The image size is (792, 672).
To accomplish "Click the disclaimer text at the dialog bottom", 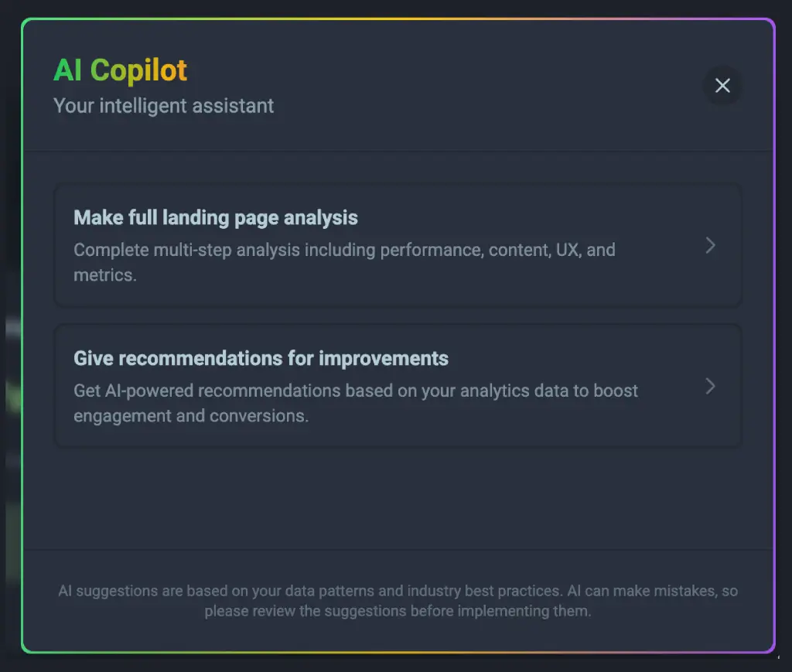I will tap(399, 600).
